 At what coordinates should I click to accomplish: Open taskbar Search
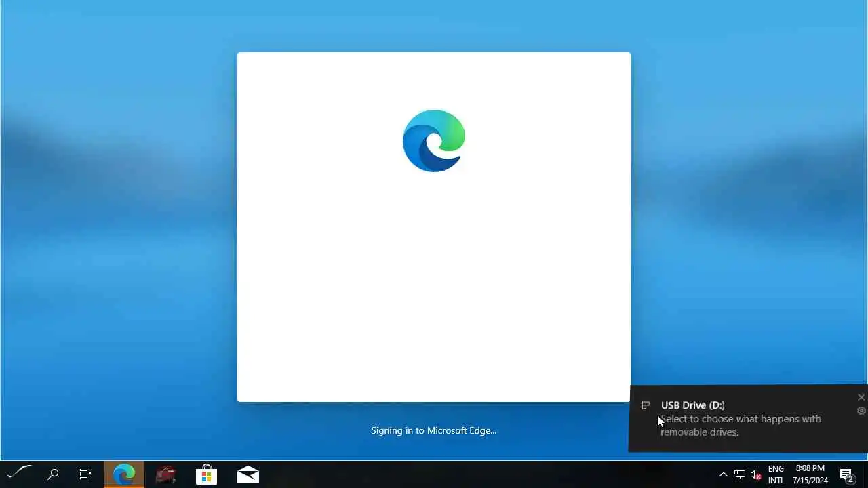click(53, 474)
